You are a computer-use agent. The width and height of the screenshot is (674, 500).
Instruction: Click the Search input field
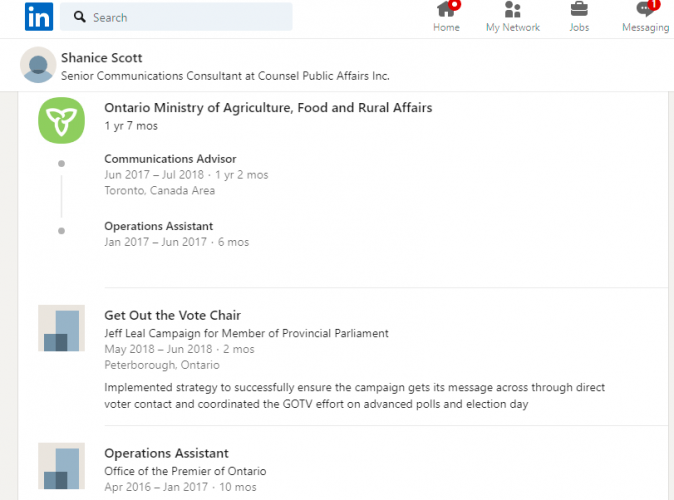(x=176, y=17)
